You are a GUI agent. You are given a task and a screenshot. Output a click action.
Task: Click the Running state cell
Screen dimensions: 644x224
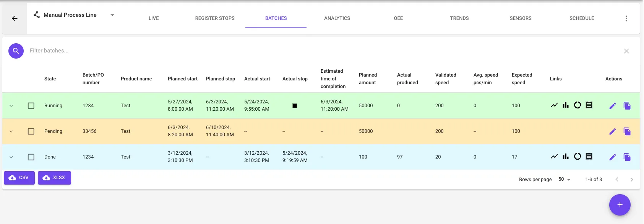tap(53, 106)
